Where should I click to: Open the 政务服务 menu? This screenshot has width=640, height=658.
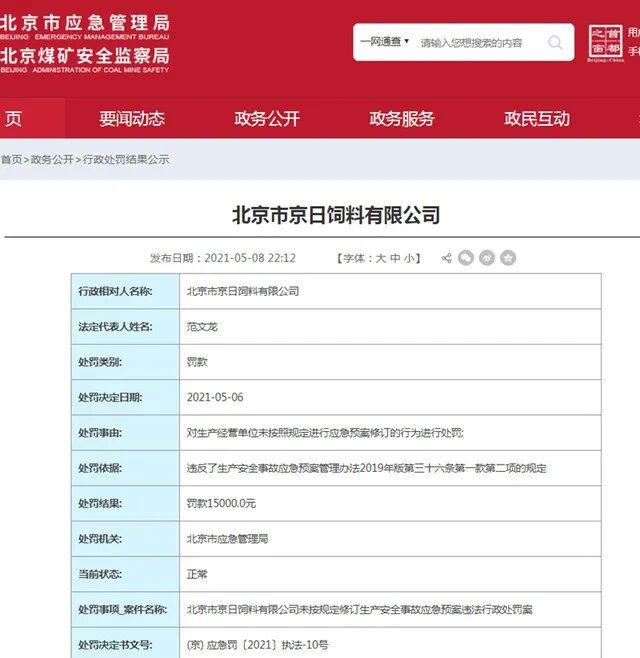[402, 119]
